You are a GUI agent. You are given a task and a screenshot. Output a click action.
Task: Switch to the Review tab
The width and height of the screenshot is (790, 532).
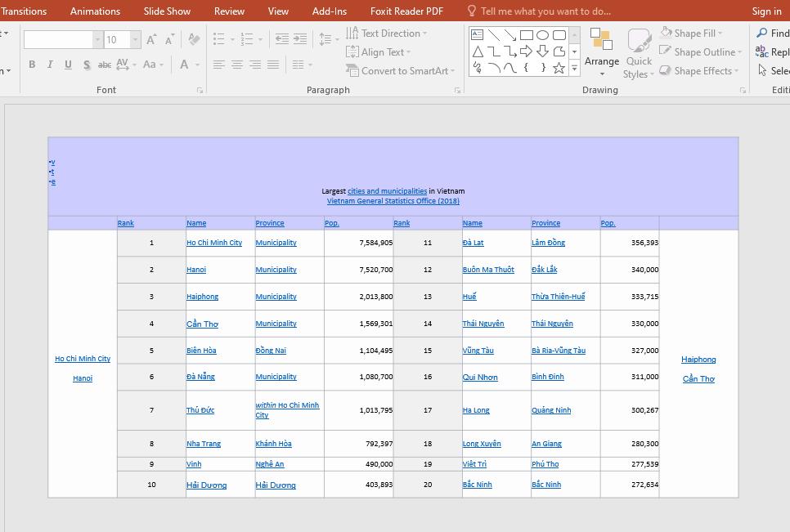pos(229,11)
